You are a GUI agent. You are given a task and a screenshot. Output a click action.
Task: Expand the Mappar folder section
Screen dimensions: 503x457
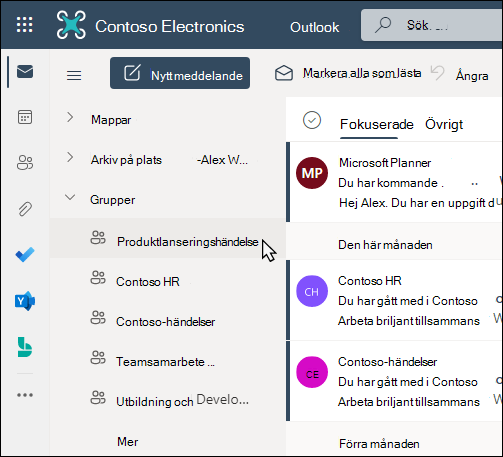pos(70,117)
